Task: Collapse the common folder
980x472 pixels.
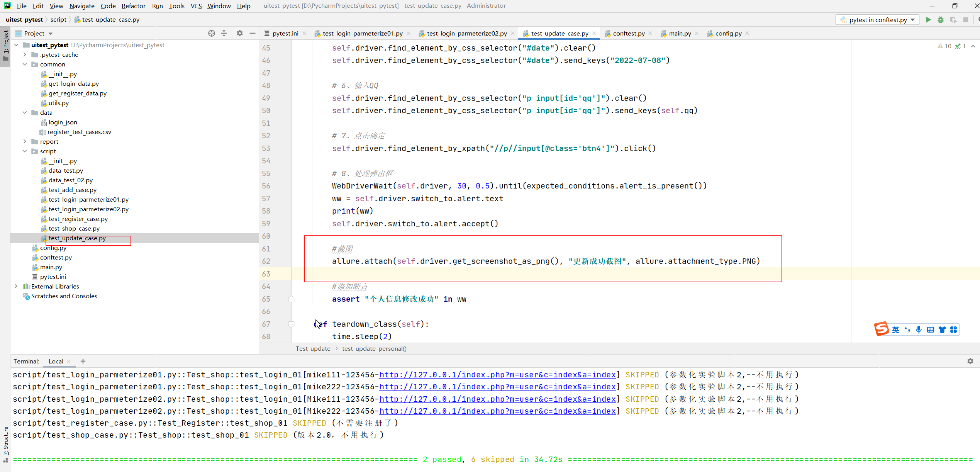Action: click(x=25, y=64)
